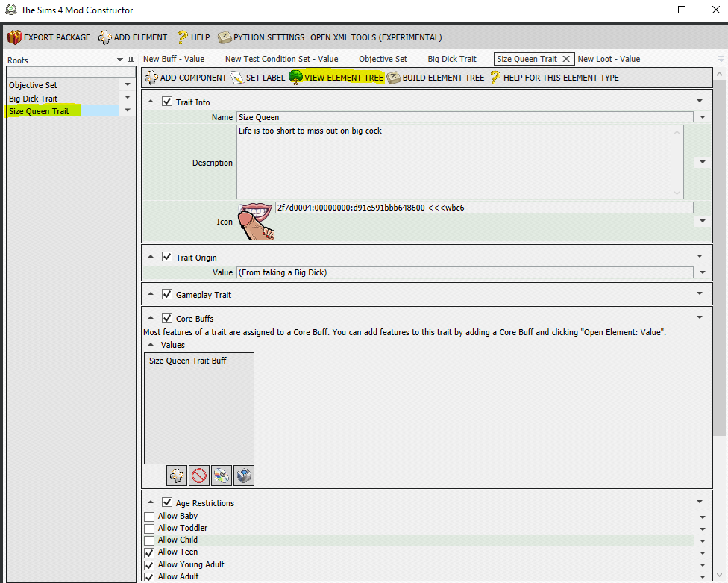Open dropdown arrow for Size Queen Trait root
Image resolution: width=728 pixels, height=583 pixels.
(x=128, y=110)
